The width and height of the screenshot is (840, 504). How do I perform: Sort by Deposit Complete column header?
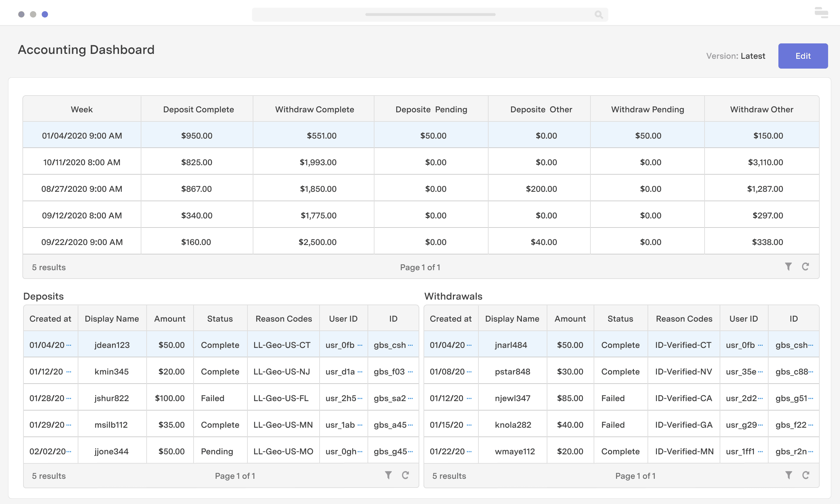click(198, 109)
